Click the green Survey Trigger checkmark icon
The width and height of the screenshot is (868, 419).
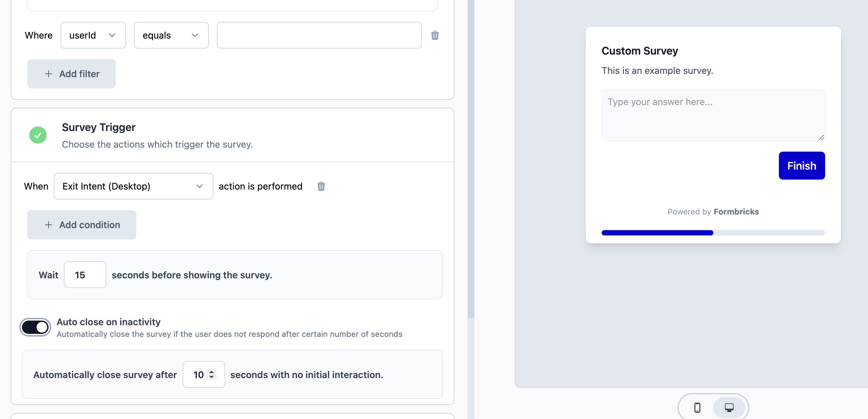[x=38, y=135]
